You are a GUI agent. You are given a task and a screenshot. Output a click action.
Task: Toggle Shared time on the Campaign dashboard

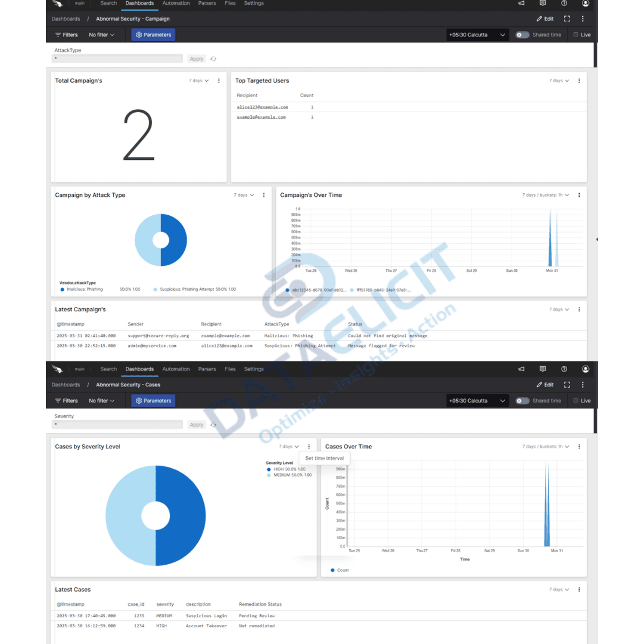point(521,35)
